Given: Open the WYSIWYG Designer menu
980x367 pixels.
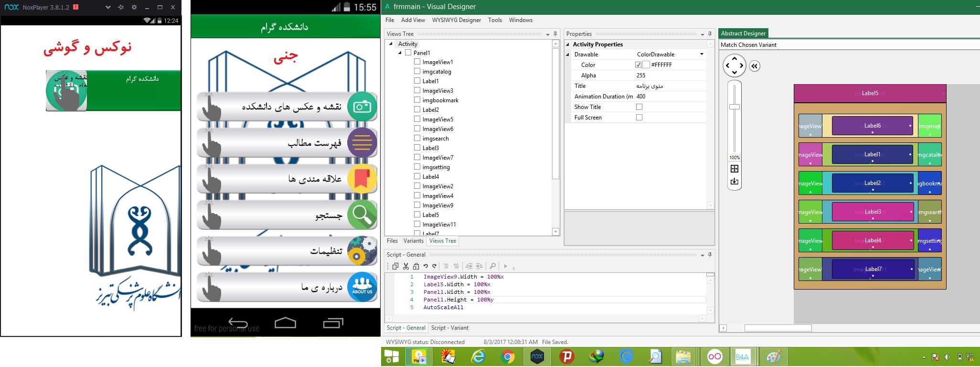Looking at the screenshot, I should coord(456,20).
